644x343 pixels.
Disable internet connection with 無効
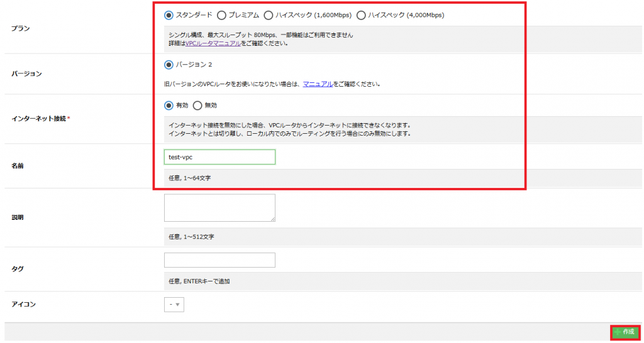(x=197, y=106)
